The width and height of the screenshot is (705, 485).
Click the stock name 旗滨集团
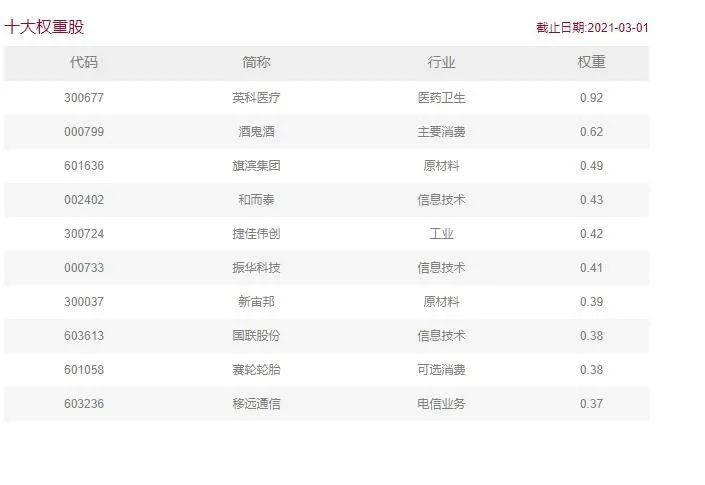pyautogui.click(x=256, y=166)
